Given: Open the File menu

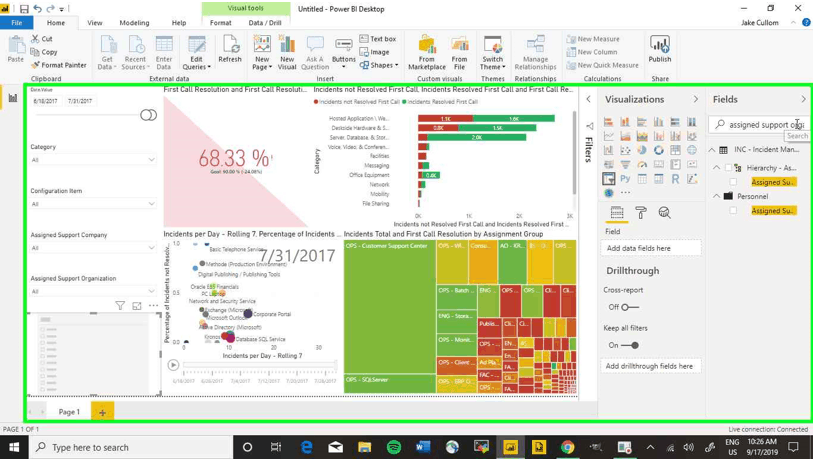Looking at the screenshot, I should point(17,23).
